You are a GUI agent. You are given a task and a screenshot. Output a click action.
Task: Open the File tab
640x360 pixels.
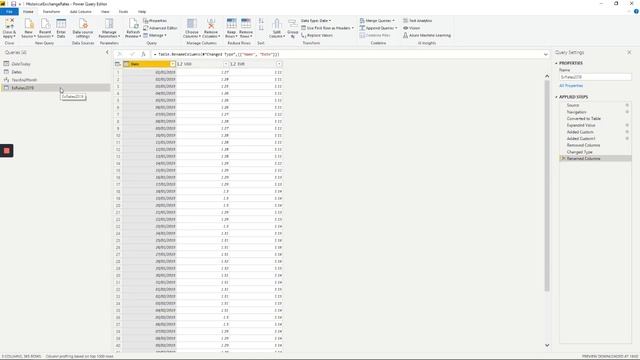click(x=9, y=12)
